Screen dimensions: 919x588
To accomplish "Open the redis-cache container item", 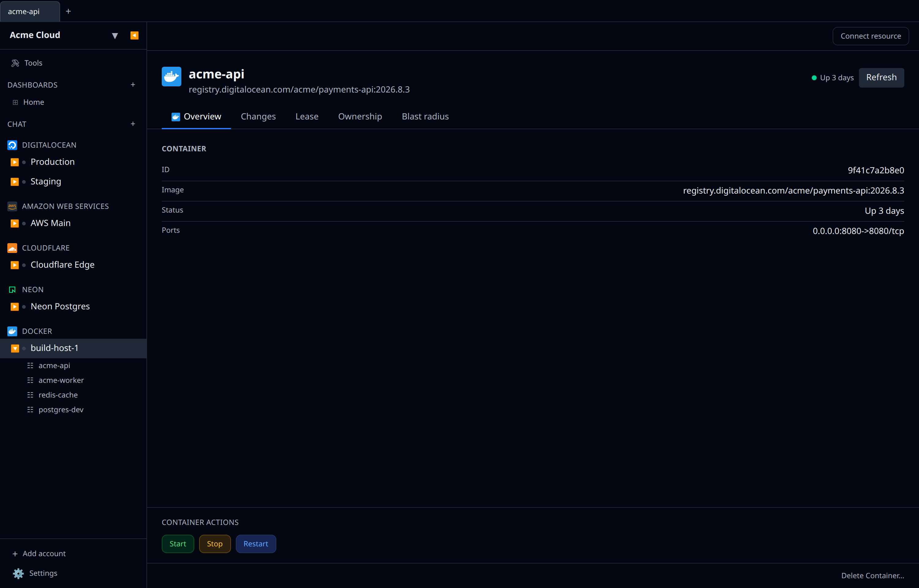I will (58, 395).
